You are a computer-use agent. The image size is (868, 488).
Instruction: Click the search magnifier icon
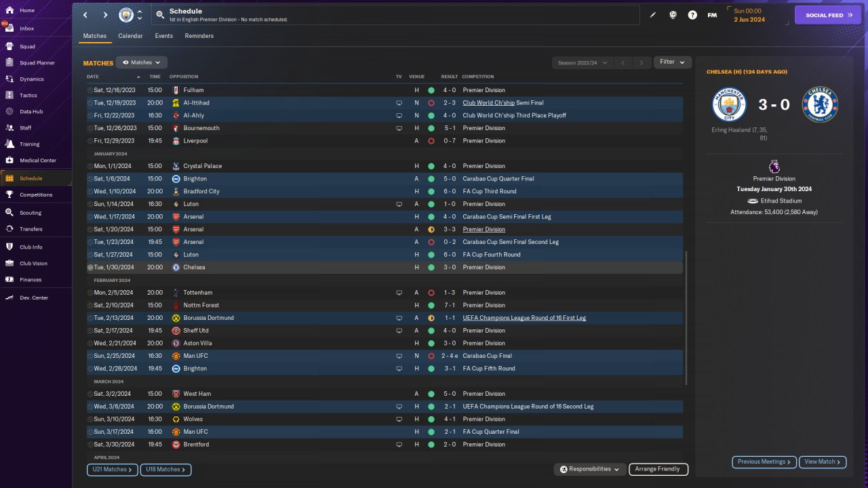(x=159, y=14)
